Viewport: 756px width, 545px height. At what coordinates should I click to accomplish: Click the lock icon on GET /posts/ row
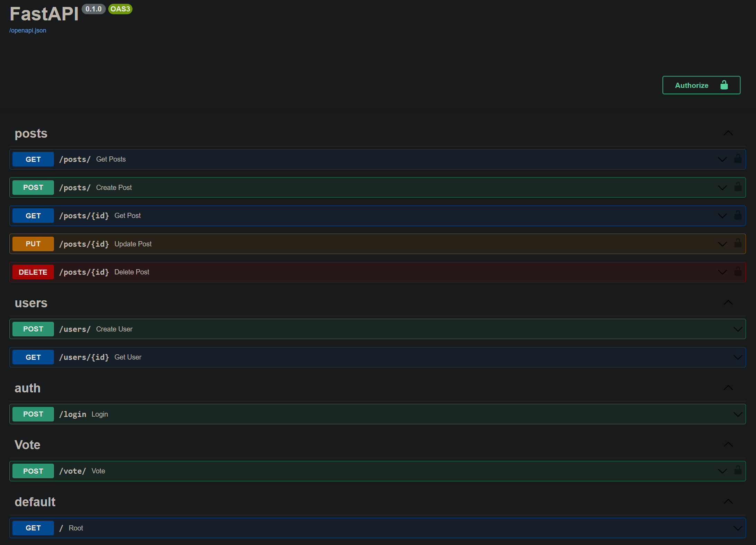pyautogui.click(x=738, y=159)
